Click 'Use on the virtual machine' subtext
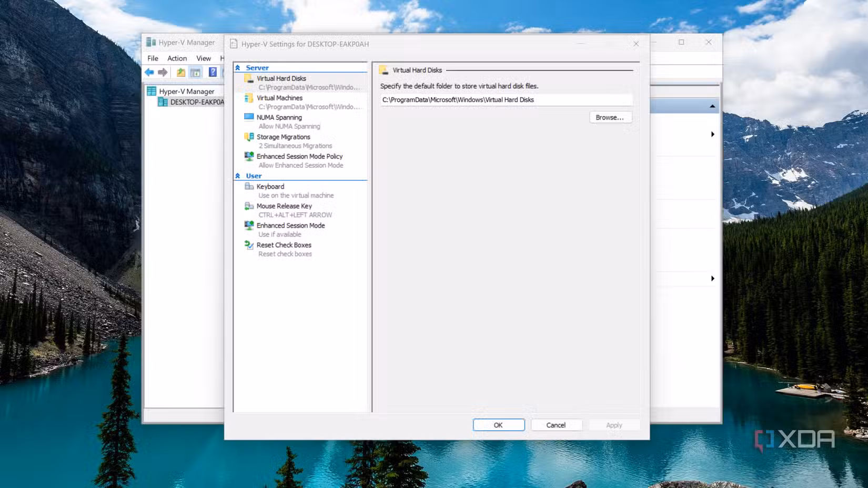This screenshot has height=488, width=868. pos(296,195)
